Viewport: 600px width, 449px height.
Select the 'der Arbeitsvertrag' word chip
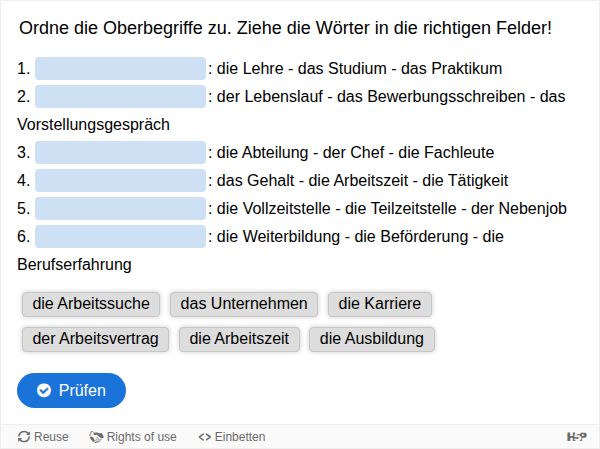[96, 339]
